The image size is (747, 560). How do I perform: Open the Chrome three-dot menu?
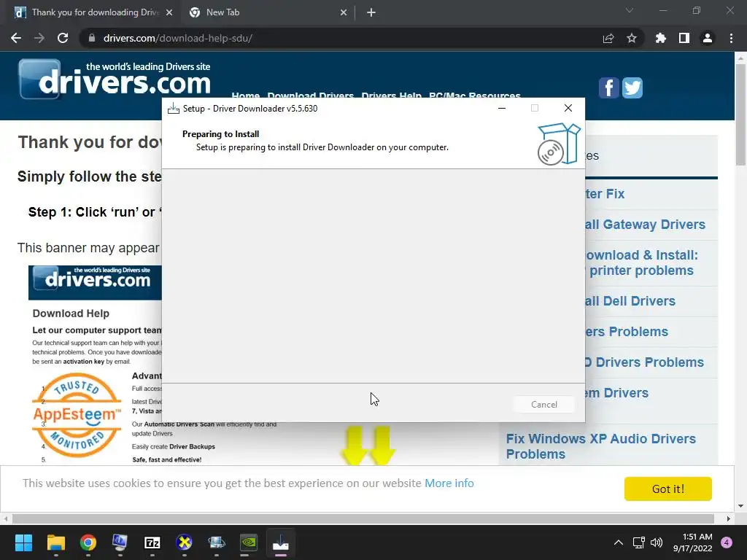coord(731,38)
